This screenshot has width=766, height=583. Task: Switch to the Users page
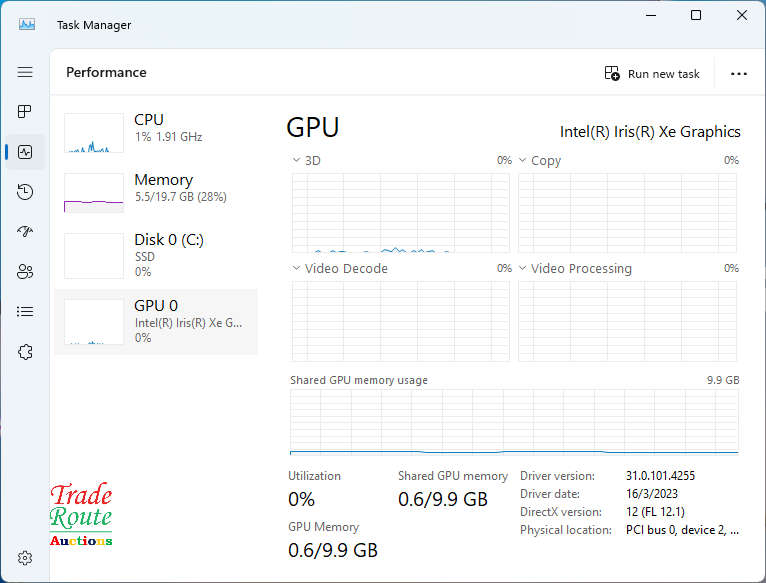pyautogui.click(x=25, y=271)
